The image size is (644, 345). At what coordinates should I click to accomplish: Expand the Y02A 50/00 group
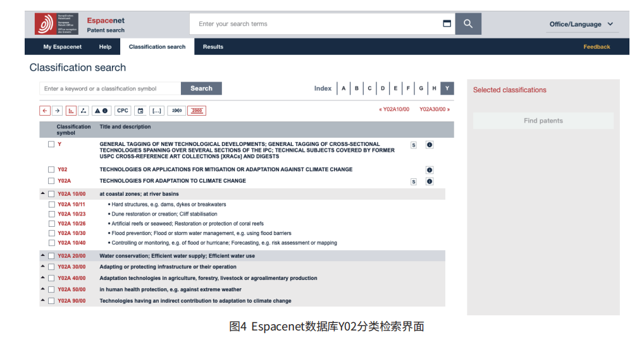(43, 289)
